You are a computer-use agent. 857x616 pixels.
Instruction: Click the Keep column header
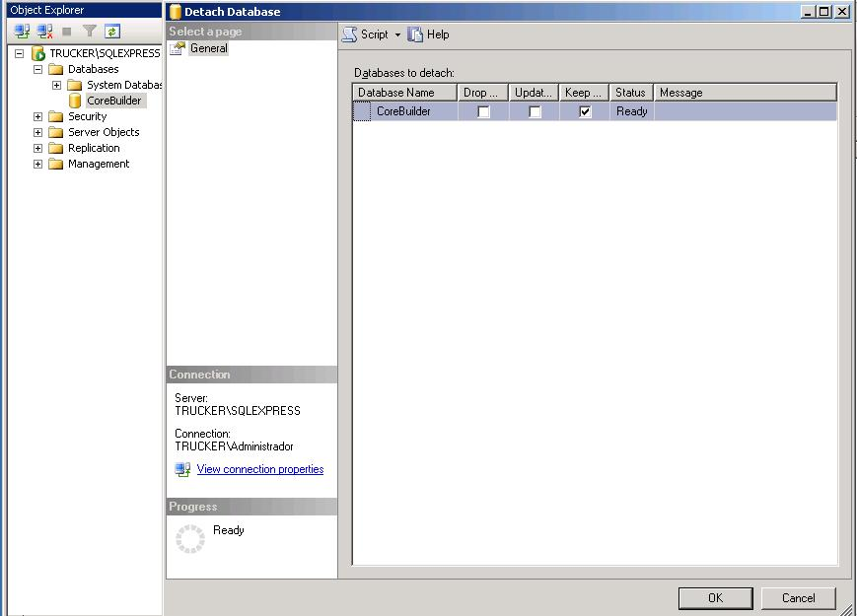pyautogui.click(x=584, y=93)
